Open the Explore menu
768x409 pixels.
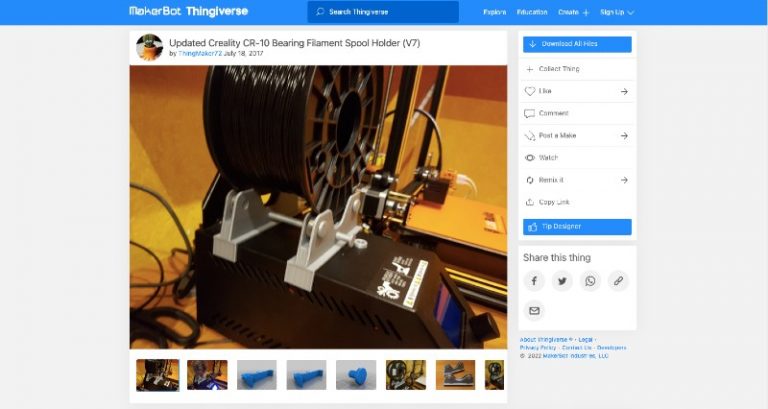click(494, 12)
